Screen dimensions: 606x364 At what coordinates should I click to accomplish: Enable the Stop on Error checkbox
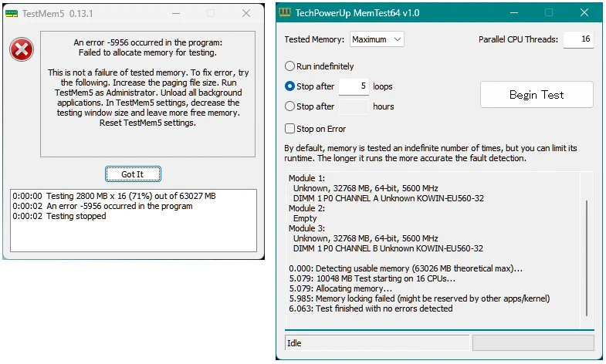289,129
